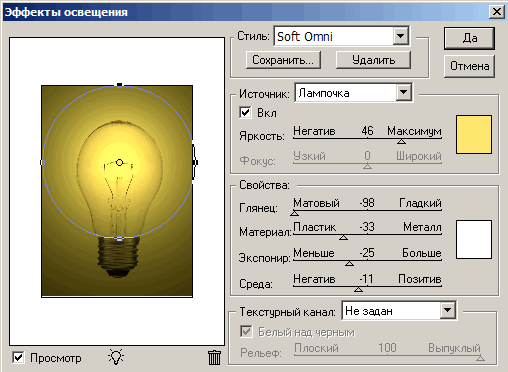Click the Гладкий label on gloss slider
This screenshot has width=508, height=372.
pyautogui.click(x=420, y=203)
